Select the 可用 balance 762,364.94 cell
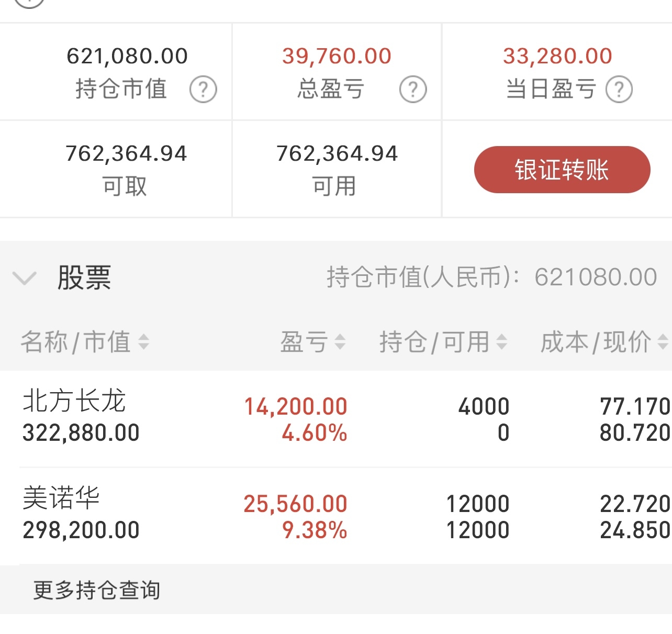 coord(337,169)
